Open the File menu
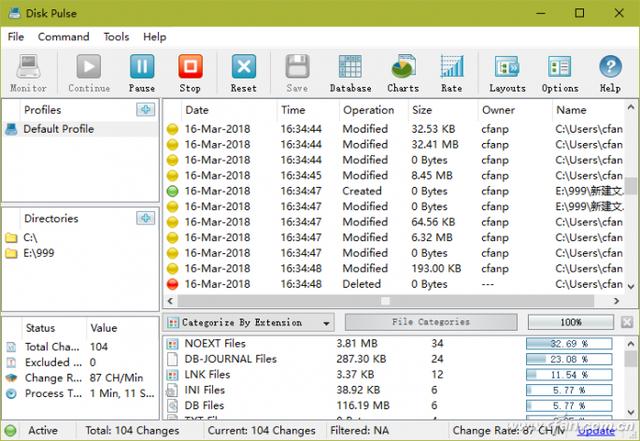 (16, 37)
